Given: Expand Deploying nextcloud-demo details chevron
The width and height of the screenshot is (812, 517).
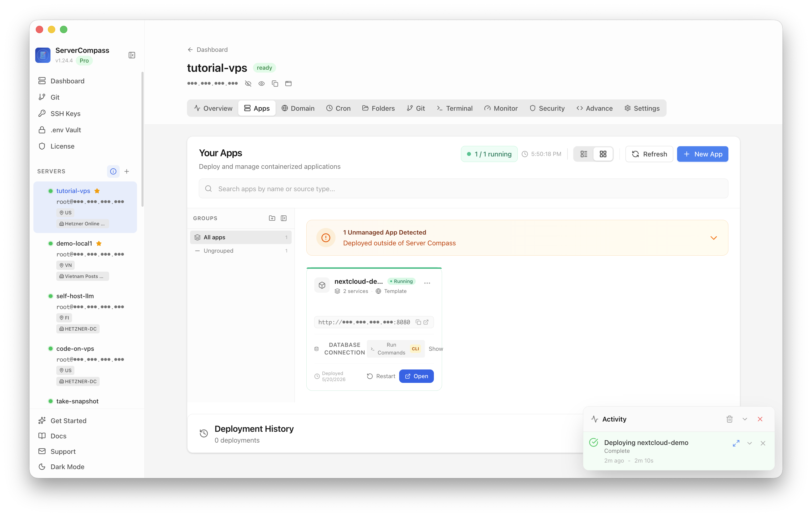Looking at the screenshot, I should point(750,443).
